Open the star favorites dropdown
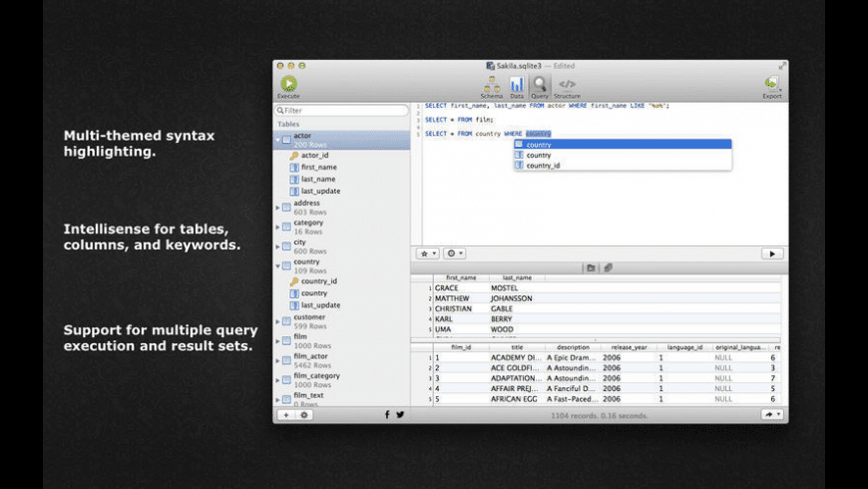Image resolution: width=868 pixels, height=489 pixels. pos(427,253)
